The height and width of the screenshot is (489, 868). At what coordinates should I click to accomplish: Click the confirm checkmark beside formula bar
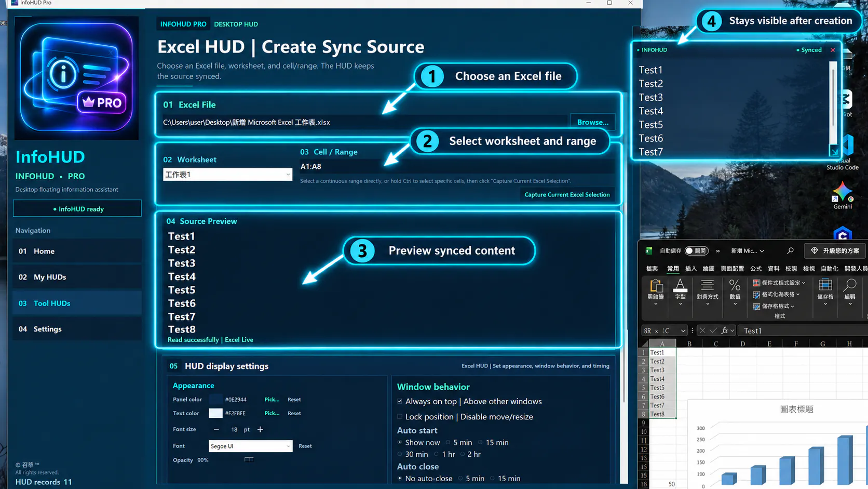tap(713, 331)
